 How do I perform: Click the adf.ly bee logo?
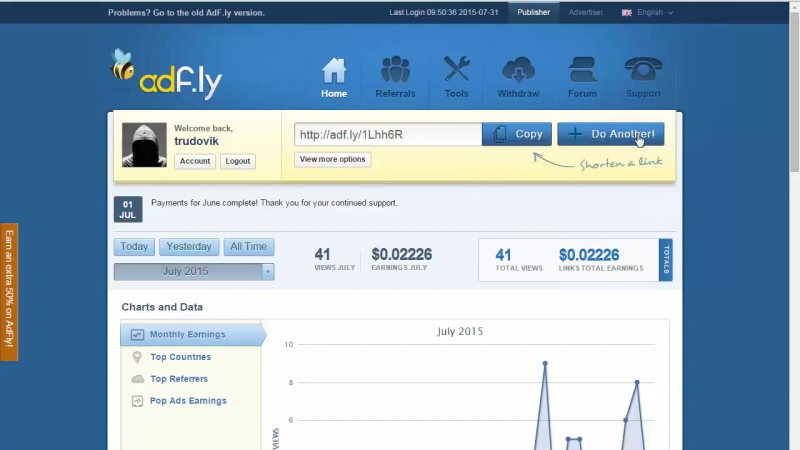[x=166, y=74]
